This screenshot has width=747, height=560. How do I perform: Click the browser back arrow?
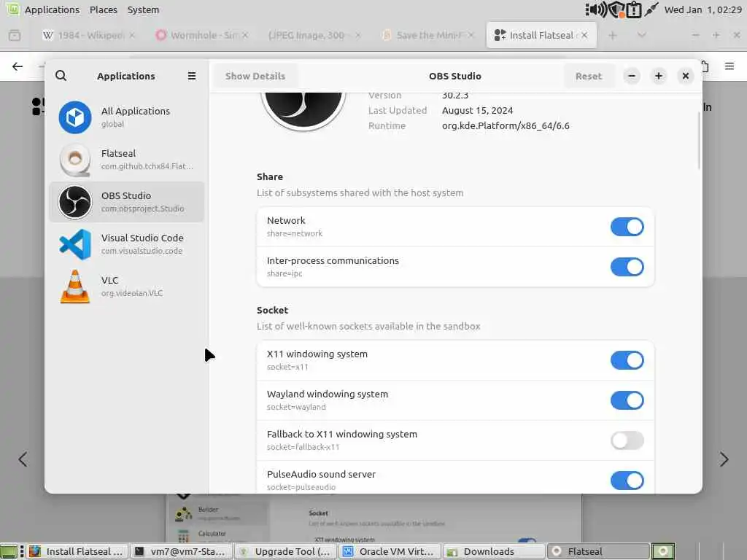pyautogui.click(x=18, y=66)
